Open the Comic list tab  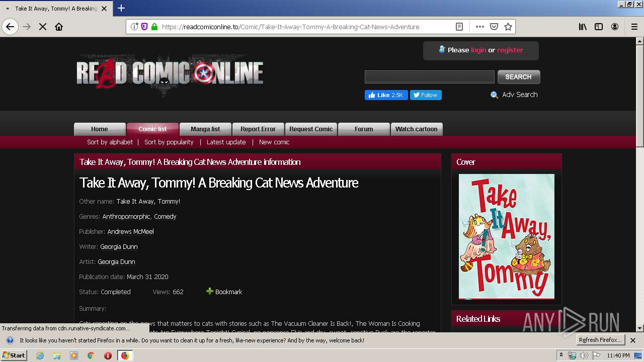pos(152,129)
